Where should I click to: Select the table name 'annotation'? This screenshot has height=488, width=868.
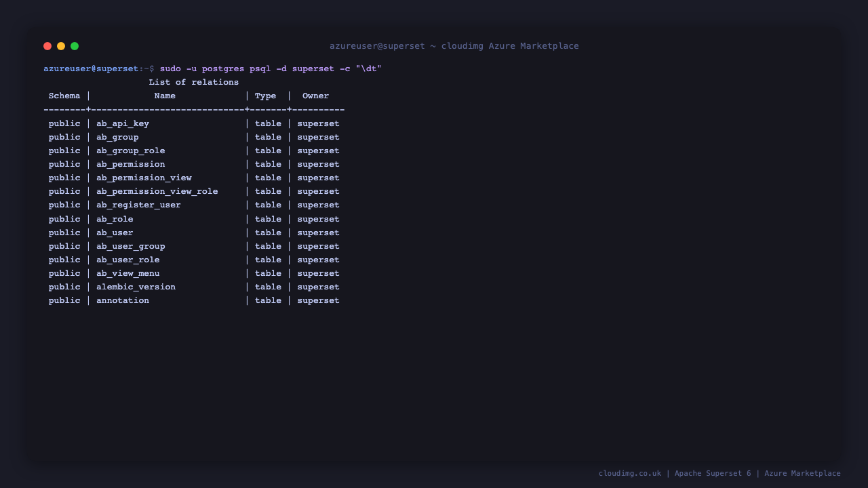(x=123, y=300)
